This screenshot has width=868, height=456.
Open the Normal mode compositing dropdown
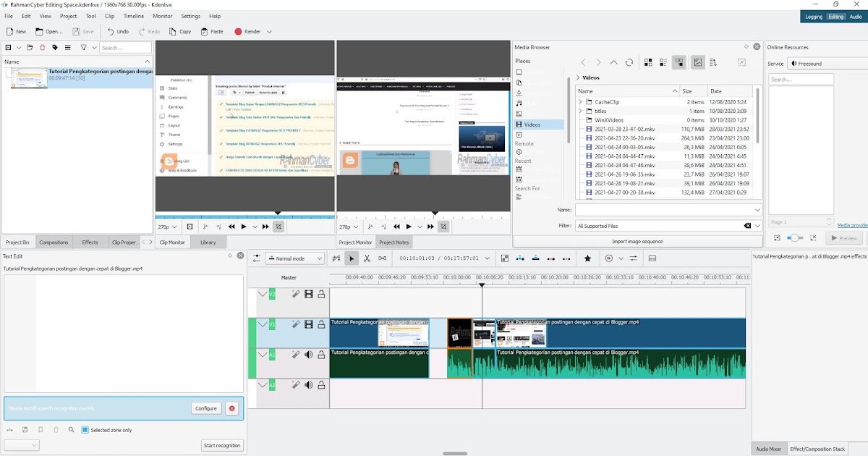(x=294, y=258)
